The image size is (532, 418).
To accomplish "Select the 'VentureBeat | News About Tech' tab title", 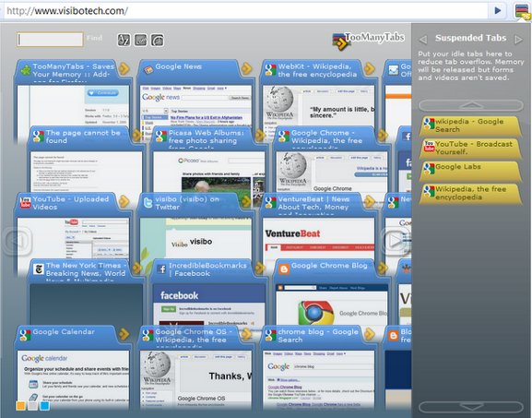I will [x=313, y=205].
